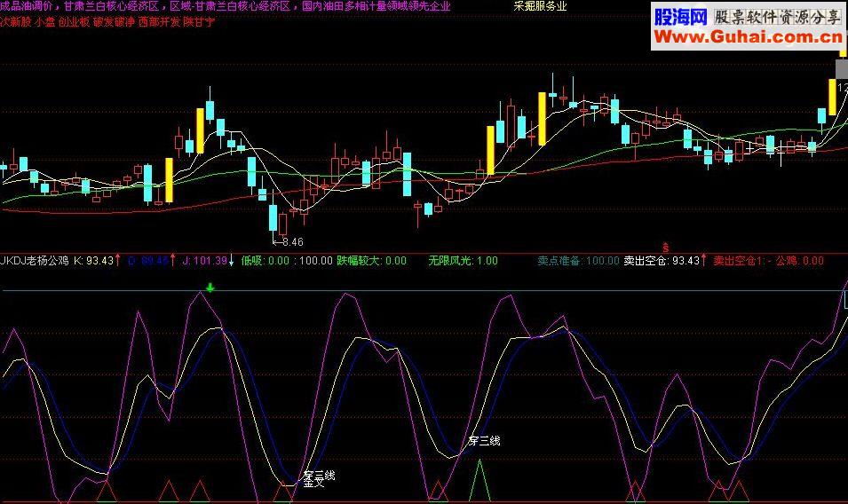Click the green down-arrow sell marker on the indicator
Screen dimensions: 848x504
point(210,287)
